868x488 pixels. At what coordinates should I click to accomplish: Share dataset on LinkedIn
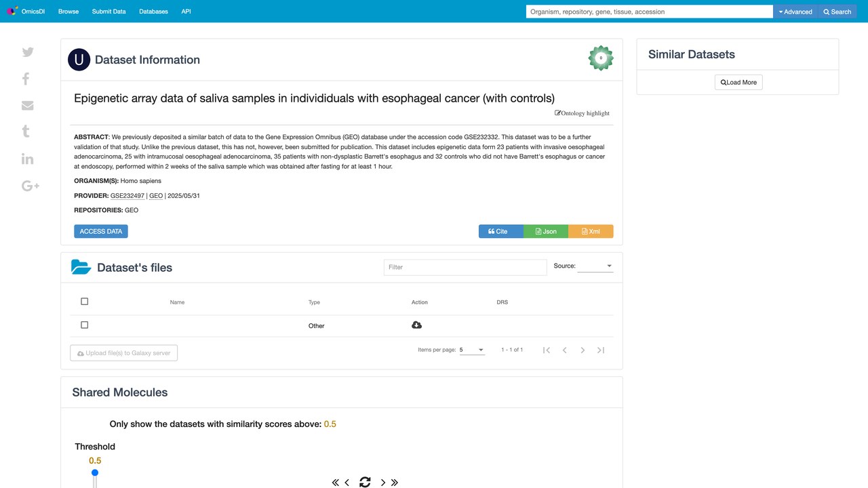pyautogui.click(x=28, y=159)
